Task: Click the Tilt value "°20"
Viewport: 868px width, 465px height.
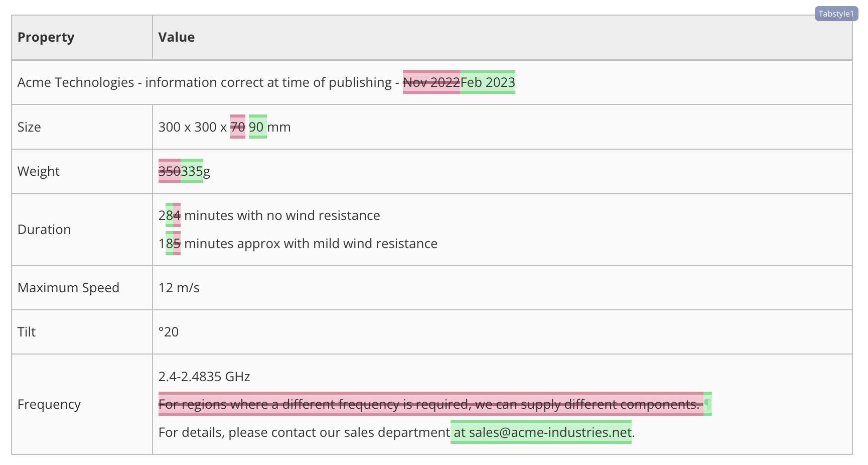Action: [x=169, y=331]
